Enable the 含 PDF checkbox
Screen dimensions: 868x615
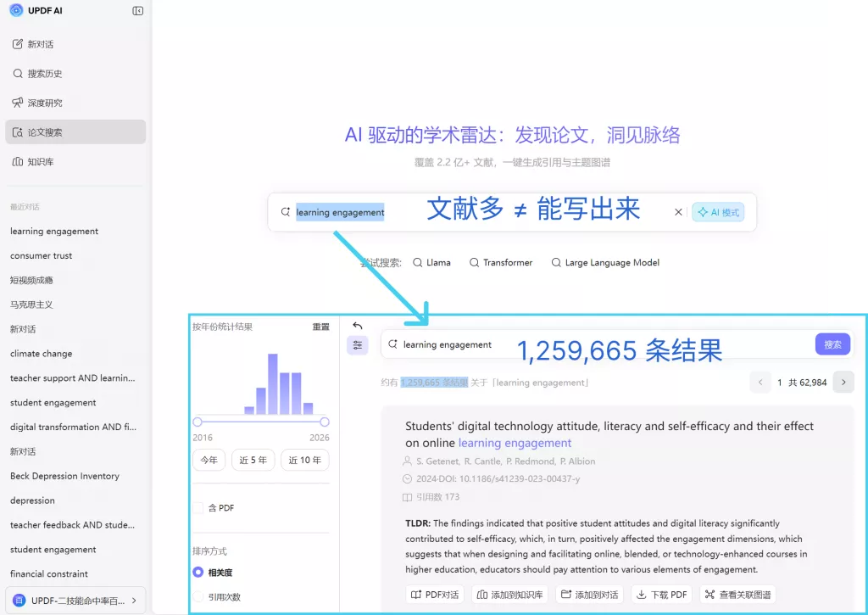click(198, 508)
